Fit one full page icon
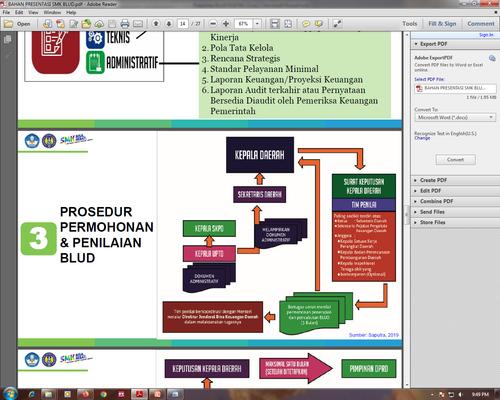Screen dimensions: 500x400 click(288, 24)
